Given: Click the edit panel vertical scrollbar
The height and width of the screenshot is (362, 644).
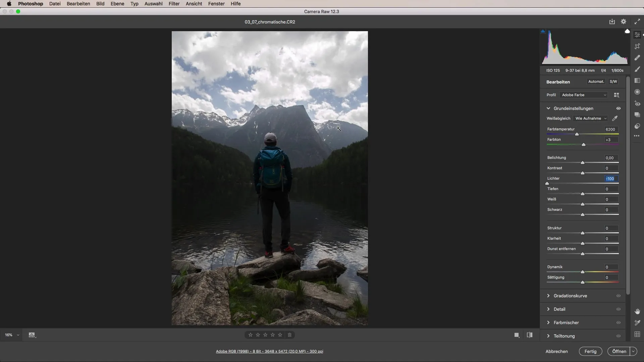Looking at the screenshot, I should (x=628, y=186).
